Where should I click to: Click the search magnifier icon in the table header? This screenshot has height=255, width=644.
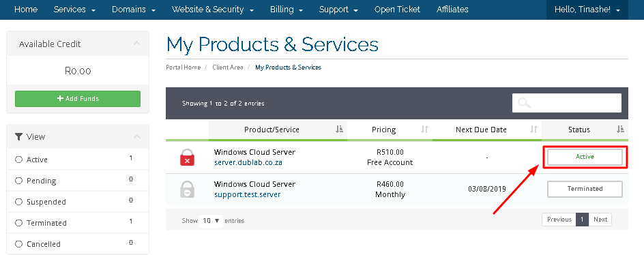524,103
